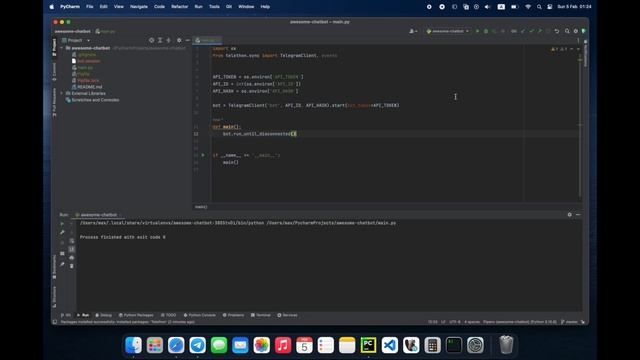Open Telegram from the Dock
Viewport: 640px width, 360px height.
(x=198, y=345)
